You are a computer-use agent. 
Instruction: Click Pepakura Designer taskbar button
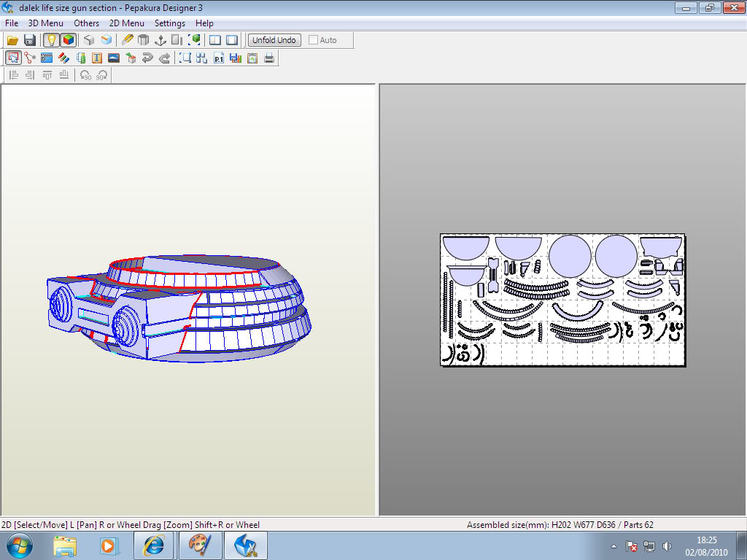tap(246, 545)
